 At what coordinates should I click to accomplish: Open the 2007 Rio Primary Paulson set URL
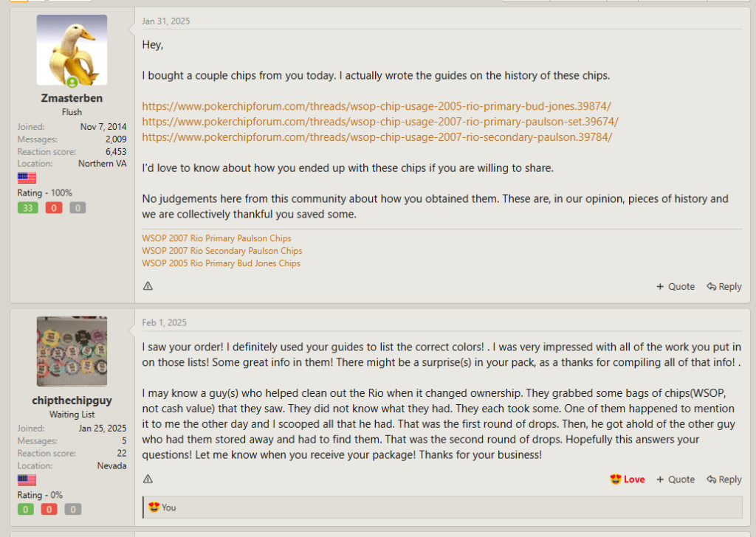click(x=380, y=122)
